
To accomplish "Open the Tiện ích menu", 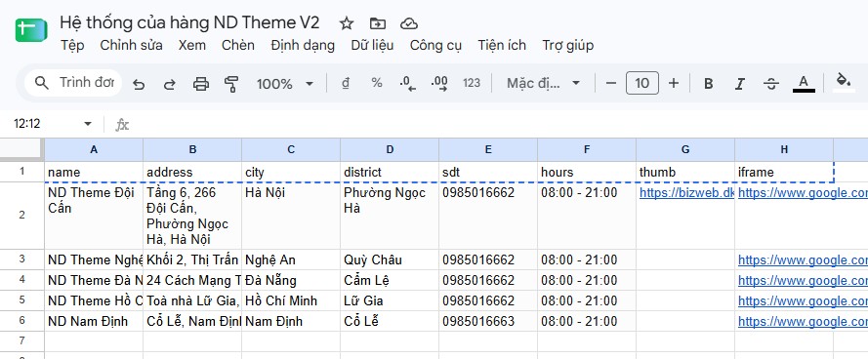I will [x=502, y=45].
